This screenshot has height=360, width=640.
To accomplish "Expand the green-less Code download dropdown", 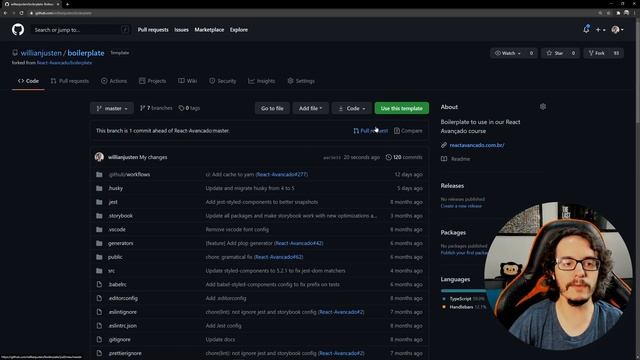I will point(352,108).
